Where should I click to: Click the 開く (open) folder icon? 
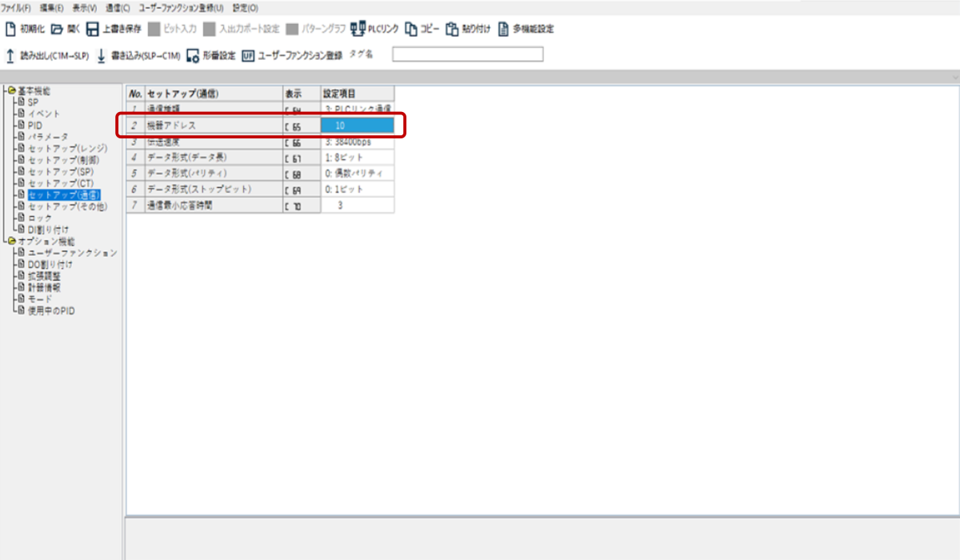click(x=58, y=30)
